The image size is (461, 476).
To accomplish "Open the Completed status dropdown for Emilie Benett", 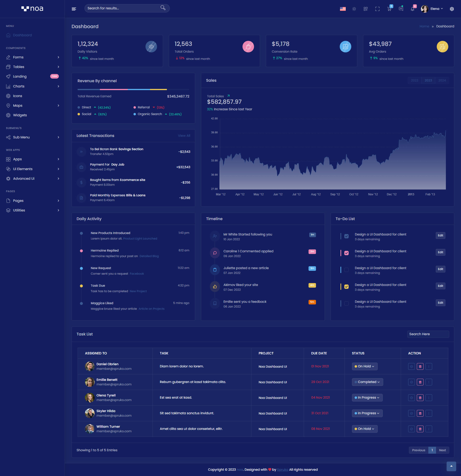I will [367, 382].
